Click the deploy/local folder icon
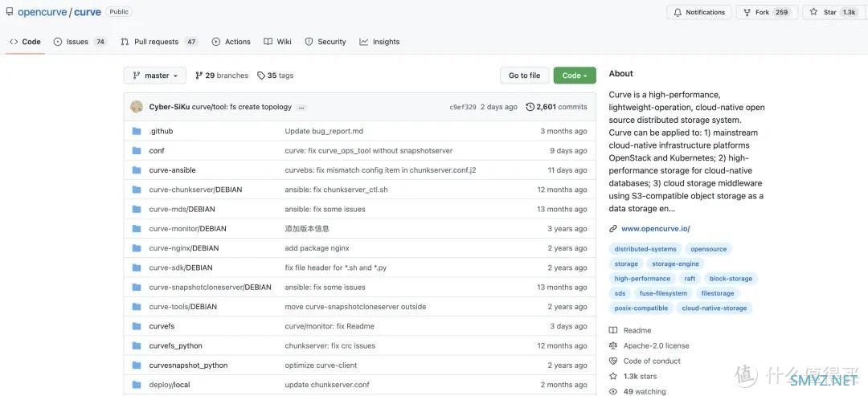This screenshot has height=396, width=868. pyautogui.click(x=137, y=385)
